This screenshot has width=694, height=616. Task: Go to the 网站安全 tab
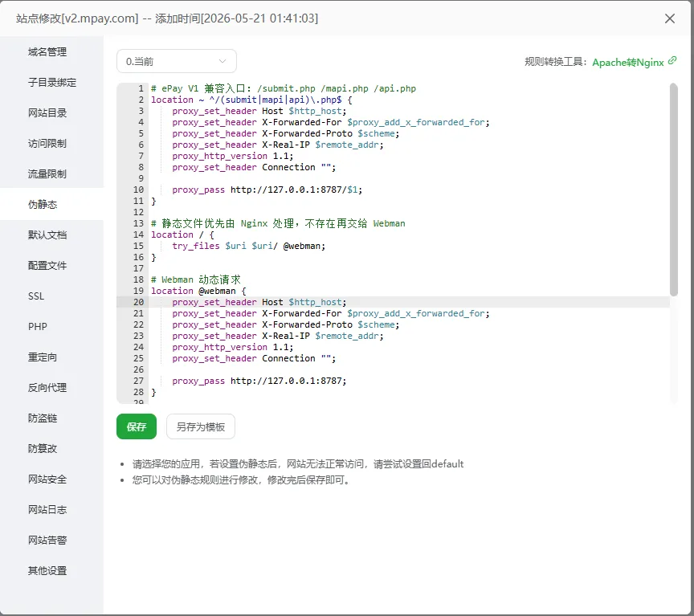click(47, 479)
